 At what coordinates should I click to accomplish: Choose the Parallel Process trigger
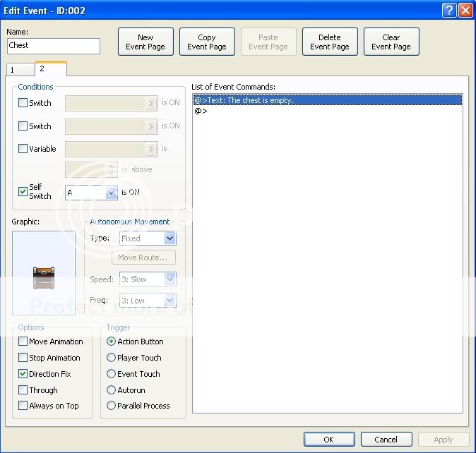pos(111,406)
